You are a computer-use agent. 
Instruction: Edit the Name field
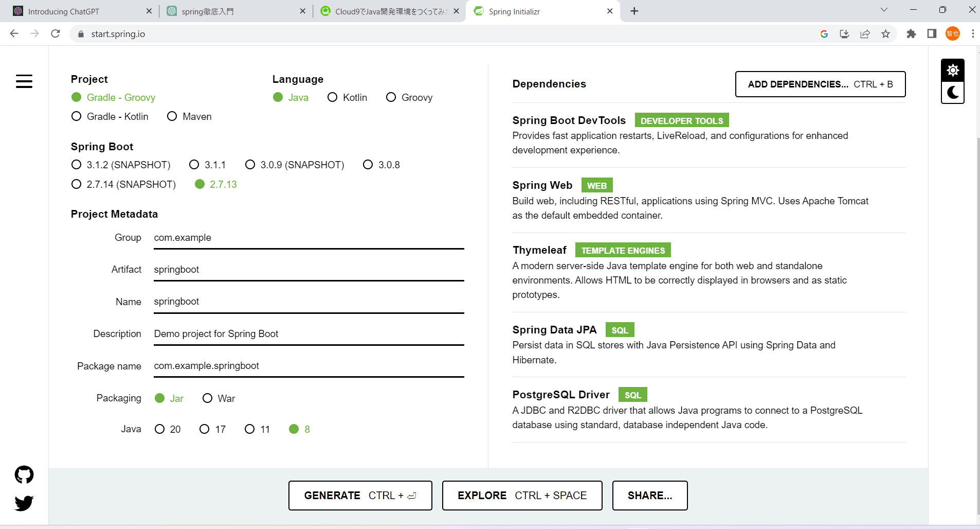pyautogui.click(x=309, y=302)
